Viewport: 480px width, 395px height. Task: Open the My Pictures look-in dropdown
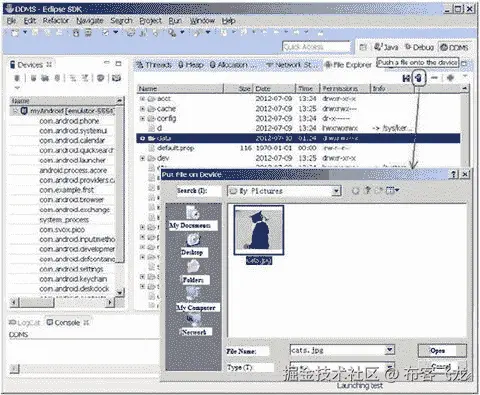337,191
